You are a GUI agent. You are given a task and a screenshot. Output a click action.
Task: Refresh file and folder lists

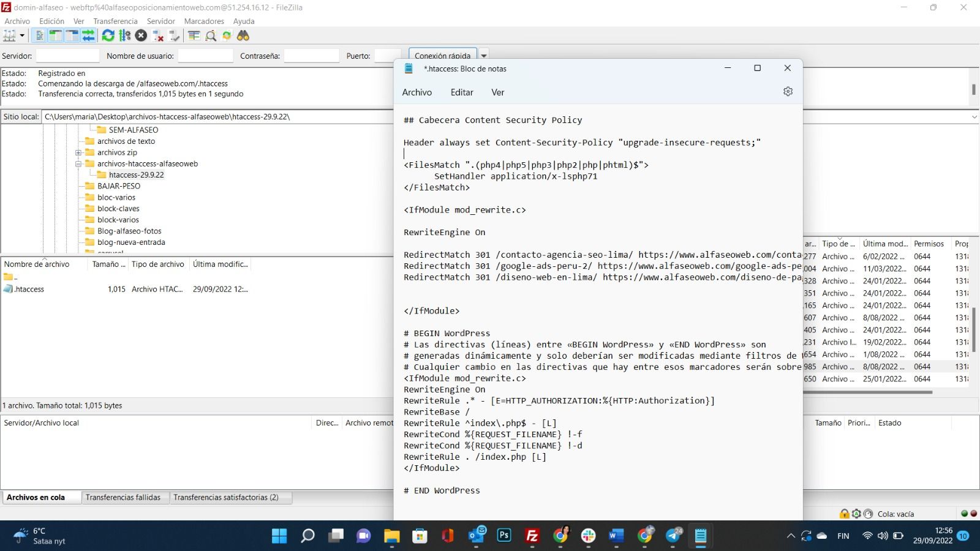pyautogui.click(x=108, y=36)
